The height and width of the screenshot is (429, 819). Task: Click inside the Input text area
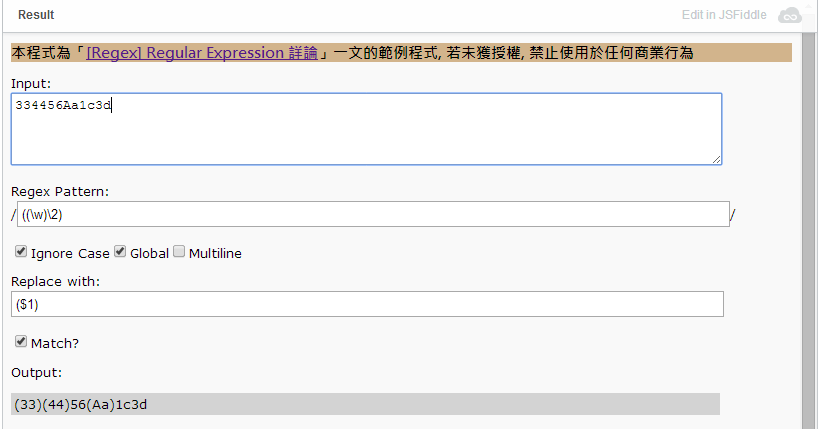366,129
